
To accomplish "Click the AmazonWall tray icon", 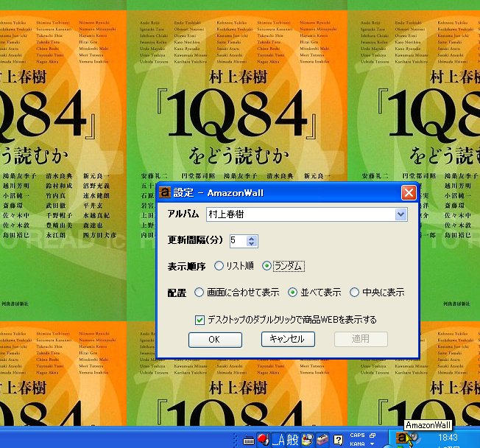I will click(x=400, y=438).
